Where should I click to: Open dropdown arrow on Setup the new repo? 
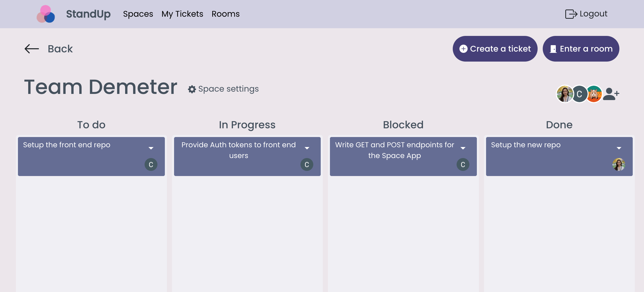click(619, 148)
